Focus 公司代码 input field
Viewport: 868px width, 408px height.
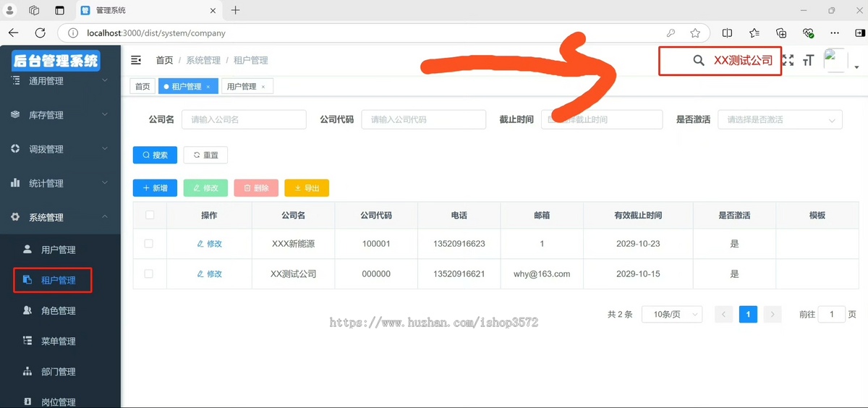click(x=423, y=119)
